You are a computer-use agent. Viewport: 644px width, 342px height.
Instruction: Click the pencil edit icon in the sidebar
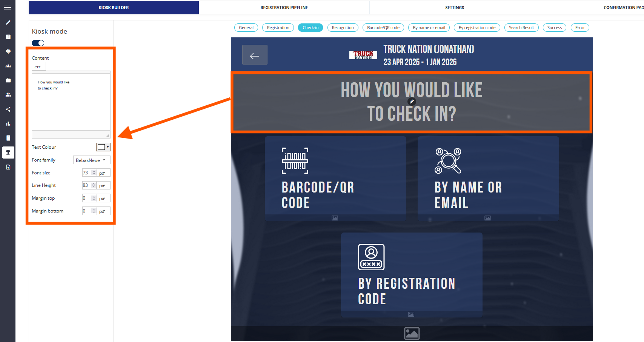8,23
